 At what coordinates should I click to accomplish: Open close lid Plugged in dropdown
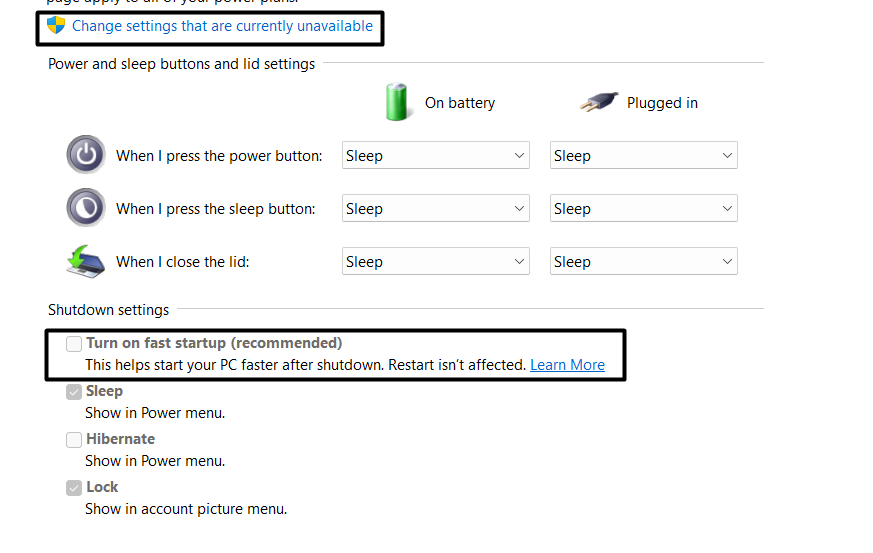click(x=643, y=262)
